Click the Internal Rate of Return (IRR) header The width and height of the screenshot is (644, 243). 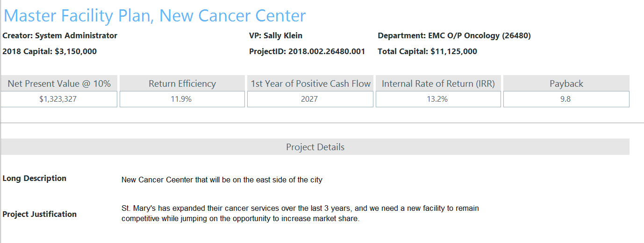click(x=438, y=83)
